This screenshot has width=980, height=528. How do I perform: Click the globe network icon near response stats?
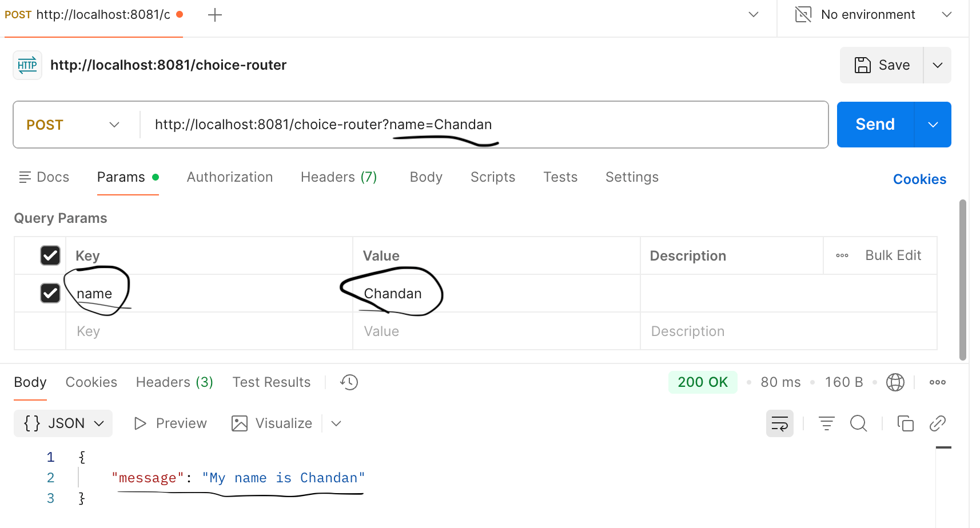coord(895,382)
